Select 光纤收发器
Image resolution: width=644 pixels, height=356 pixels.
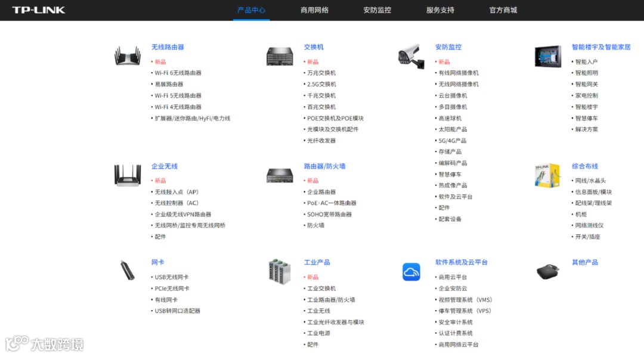coord(321,140)
